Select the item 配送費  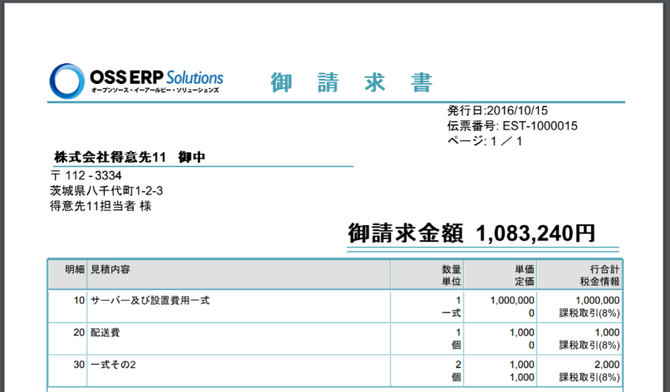click(105, 333)
